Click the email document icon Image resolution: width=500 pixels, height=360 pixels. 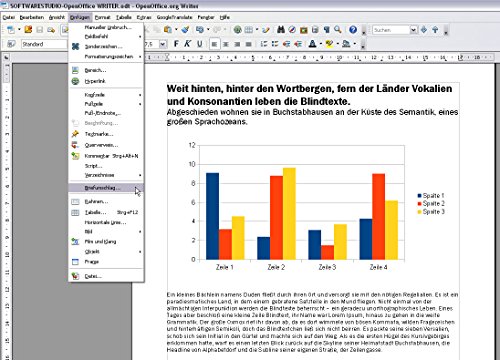tap(51, 30)
